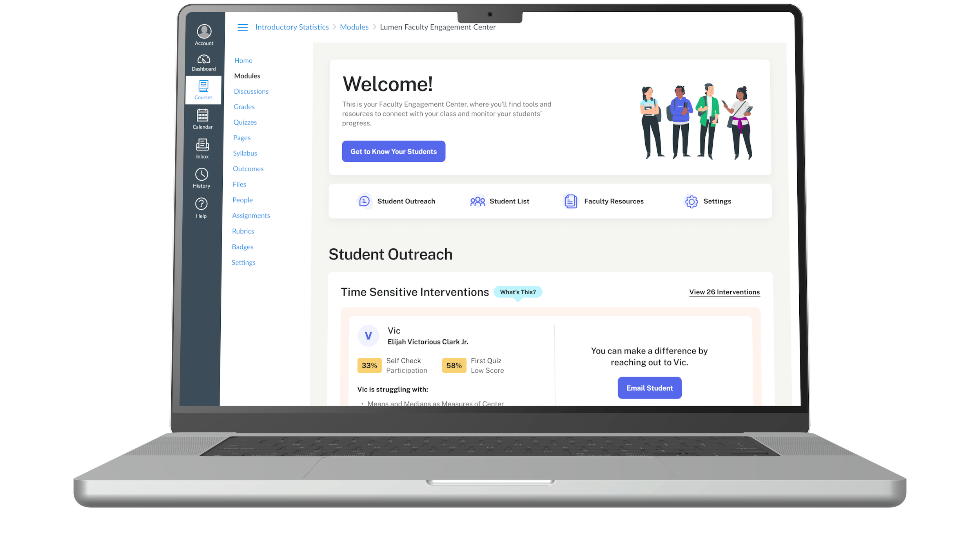Click the Student List icon
980x551 pixels.
pos(477,201)
